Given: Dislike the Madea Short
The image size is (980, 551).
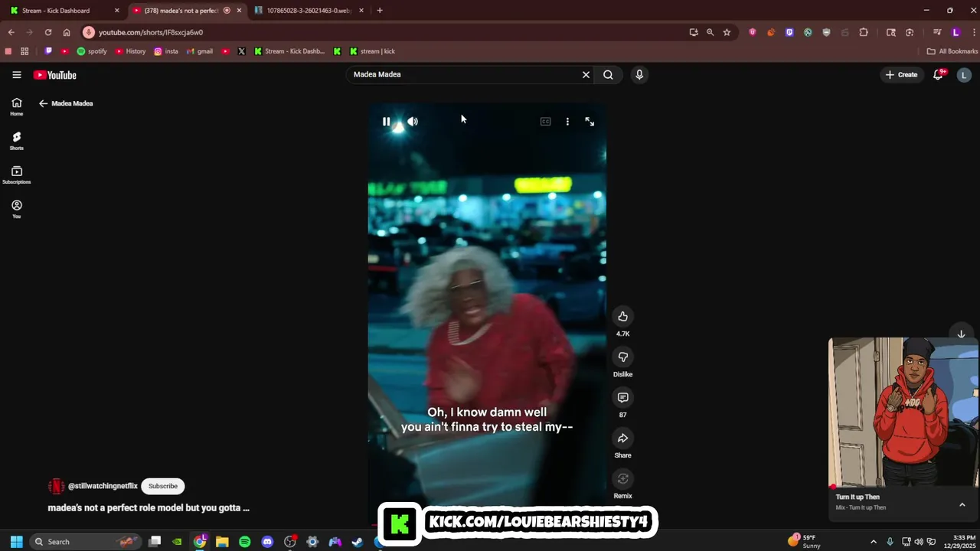Looking at the screenshot, I should click(x=622, y=357).
